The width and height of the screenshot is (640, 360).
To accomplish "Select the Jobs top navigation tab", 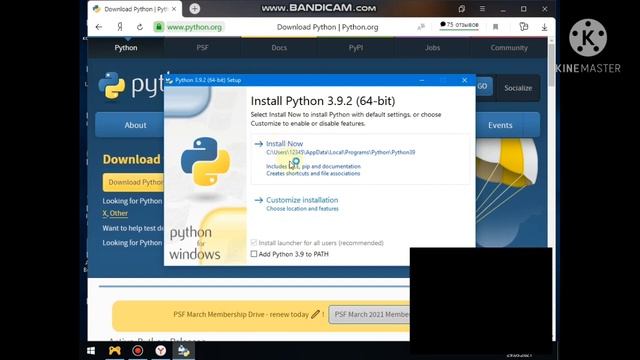I will (x=432, y=48).
